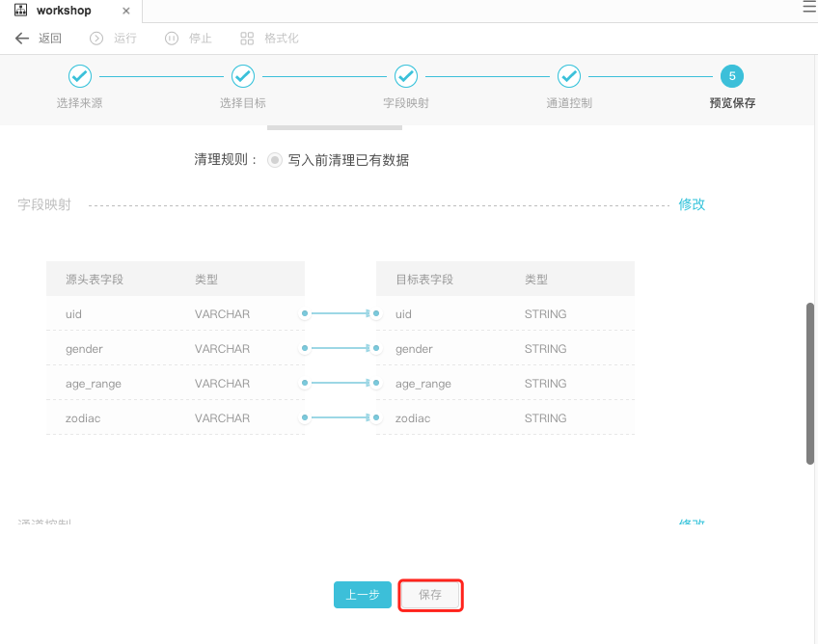Click the workshop tab workflow icon
Screen dimensions: 818x644
click(20, 10)
